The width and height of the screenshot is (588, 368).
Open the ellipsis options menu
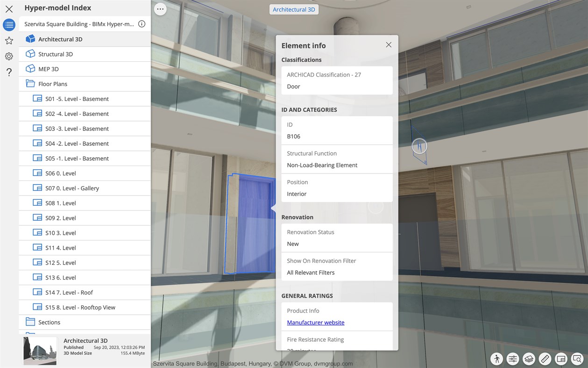pos(160,9)
